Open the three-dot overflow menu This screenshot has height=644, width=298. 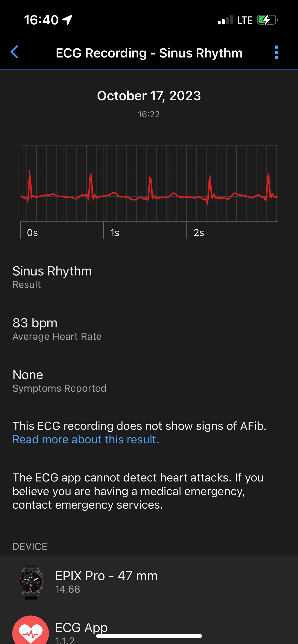pos(277,53)
